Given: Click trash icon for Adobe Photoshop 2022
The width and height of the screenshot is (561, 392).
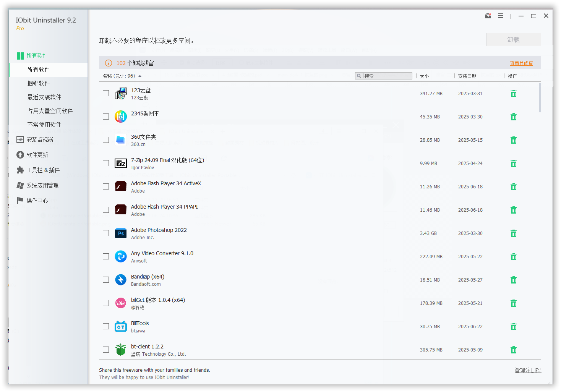Looking at the screenshot, I should click(x=514, y=233).
